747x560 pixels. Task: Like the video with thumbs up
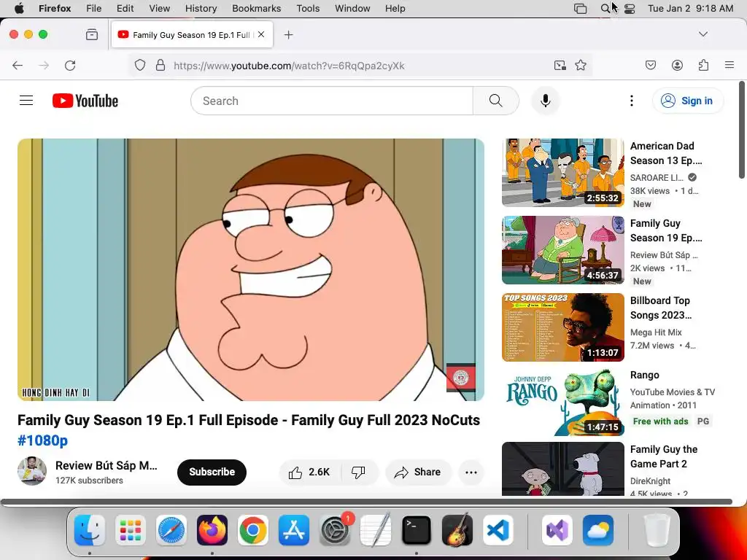tap(309, 472)
